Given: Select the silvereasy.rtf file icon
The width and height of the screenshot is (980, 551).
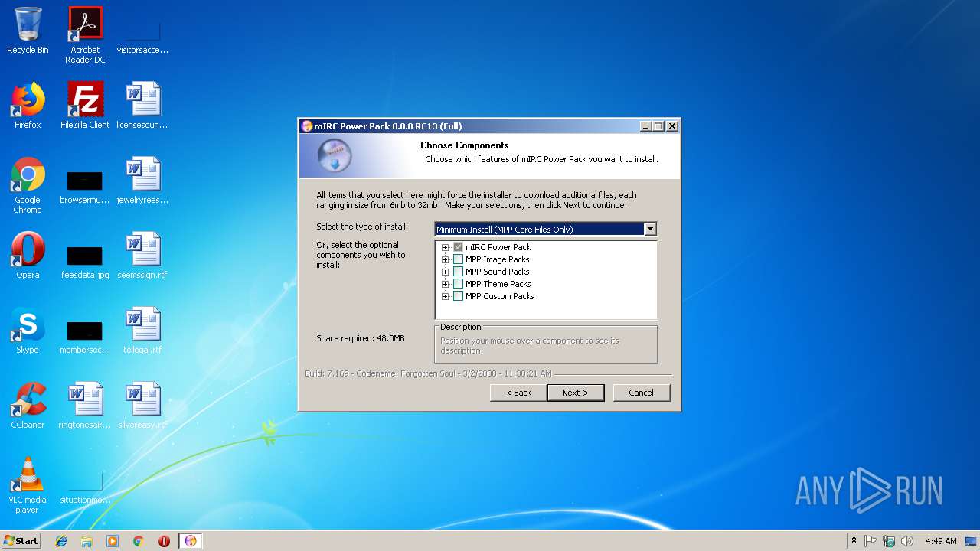Looking at the screenshot, I should pyautogui.click(x=142, y=406).
